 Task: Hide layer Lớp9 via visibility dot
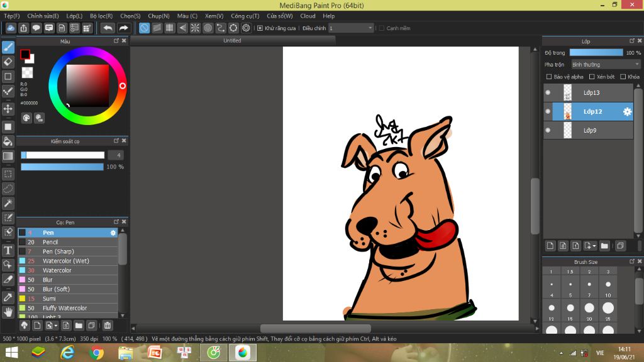(x=548, y=131)
